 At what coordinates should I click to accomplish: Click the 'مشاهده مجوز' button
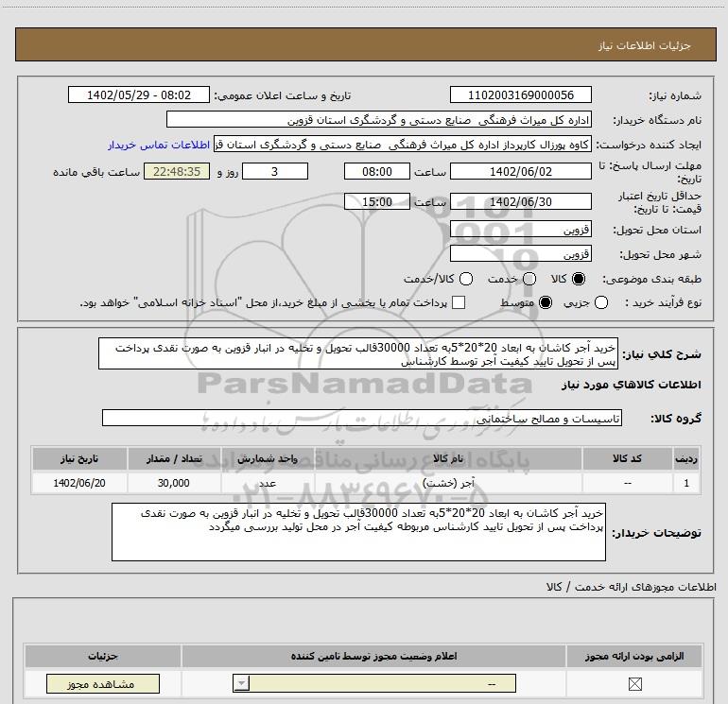click(x=103, y=684)
